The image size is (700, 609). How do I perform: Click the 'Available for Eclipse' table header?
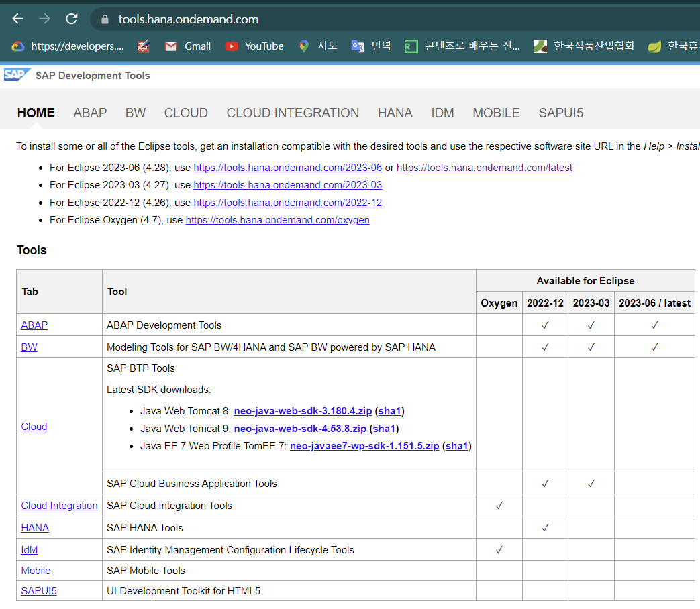click(585, 280)
